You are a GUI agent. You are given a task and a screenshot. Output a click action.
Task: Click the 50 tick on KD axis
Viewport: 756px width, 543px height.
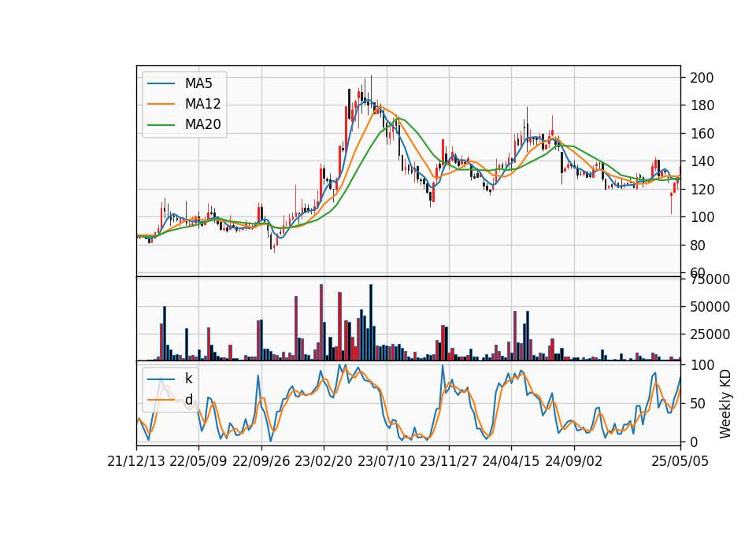pyautogui.click(x=699, y=403)
